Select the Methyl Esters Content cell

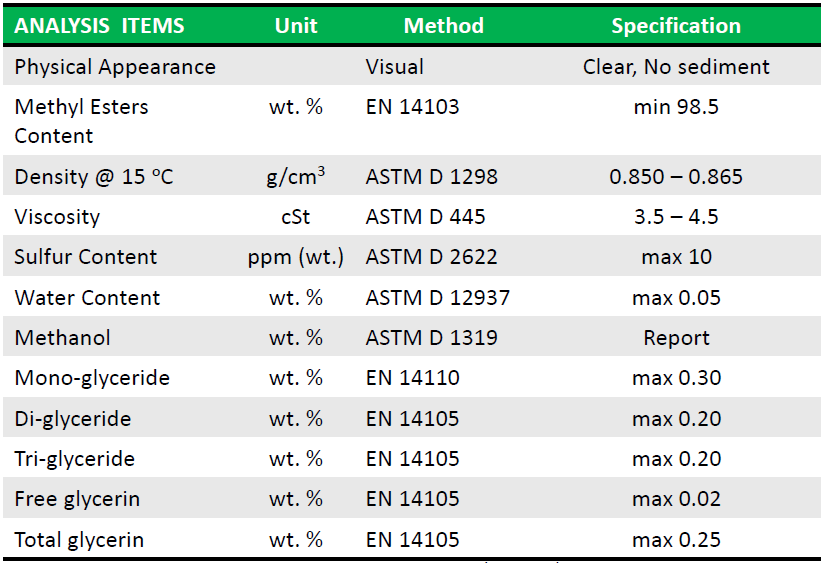tap(81, 121)
